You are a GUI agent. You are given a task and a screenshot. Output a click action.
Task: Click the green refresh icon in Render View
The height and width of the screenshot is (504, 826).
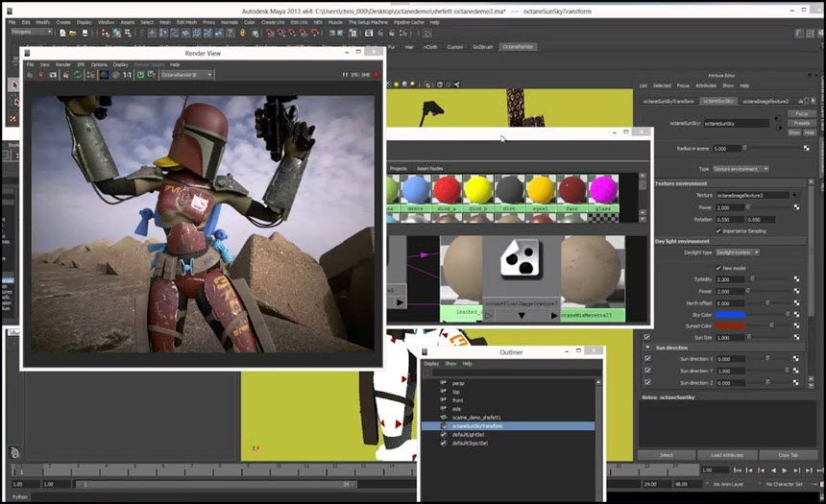coord(78,75)
